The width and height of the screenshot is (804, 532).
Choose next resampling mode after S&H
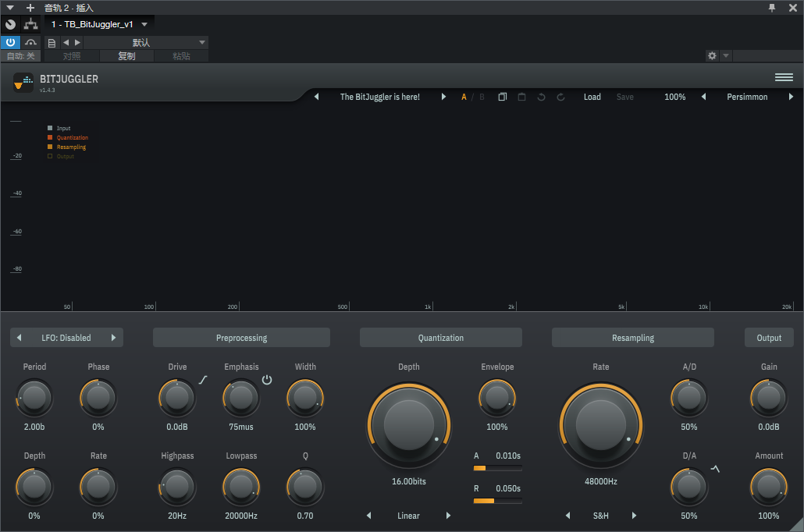pos(634,516)
